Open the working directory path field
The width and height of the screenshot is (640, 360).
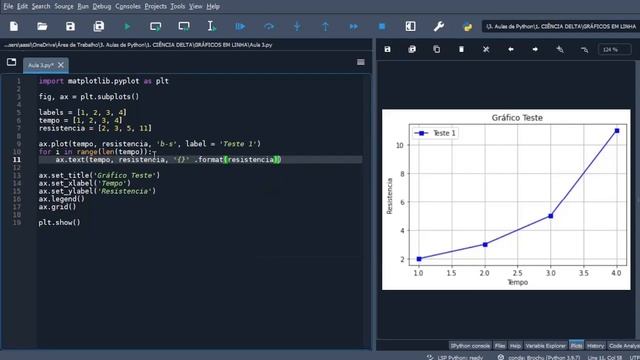561,27
